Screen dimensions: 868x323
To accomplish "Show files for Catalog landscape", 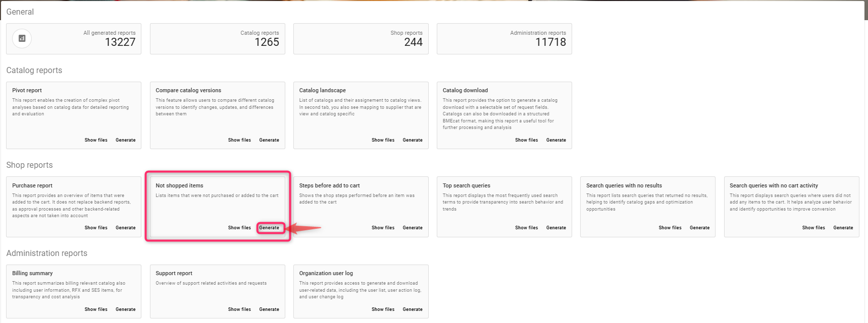I will click(383, 140).
